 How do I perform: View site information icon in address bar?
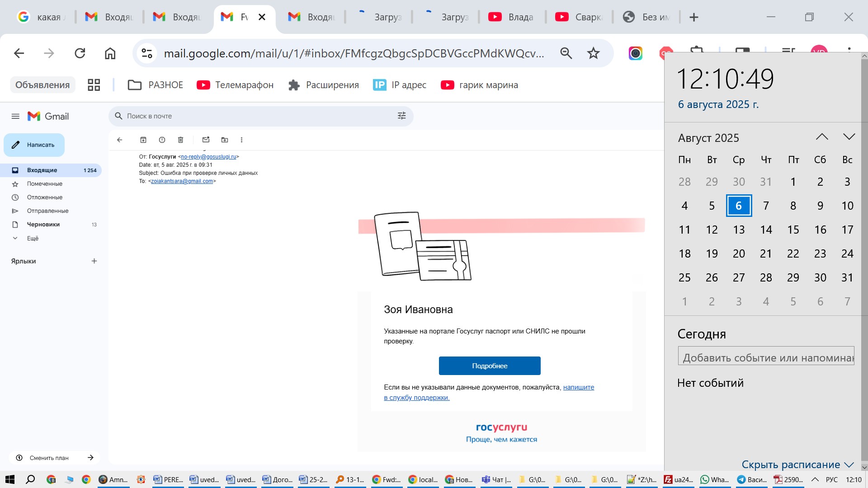pyautogui.click(x=147, y=53)
